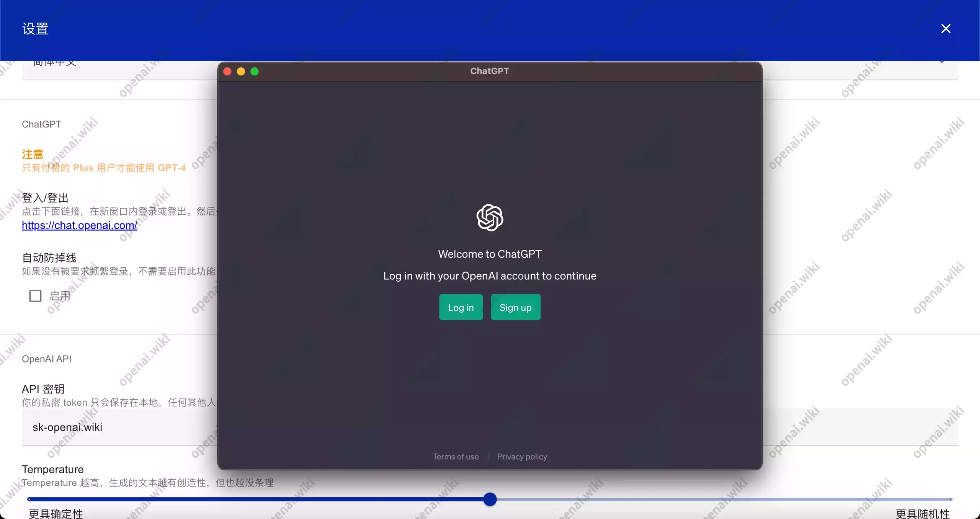980x519 pixels.
Task: Minimize the ChatGPT window with yellow button
Action: pyautogui.click(x=241, y=72)
